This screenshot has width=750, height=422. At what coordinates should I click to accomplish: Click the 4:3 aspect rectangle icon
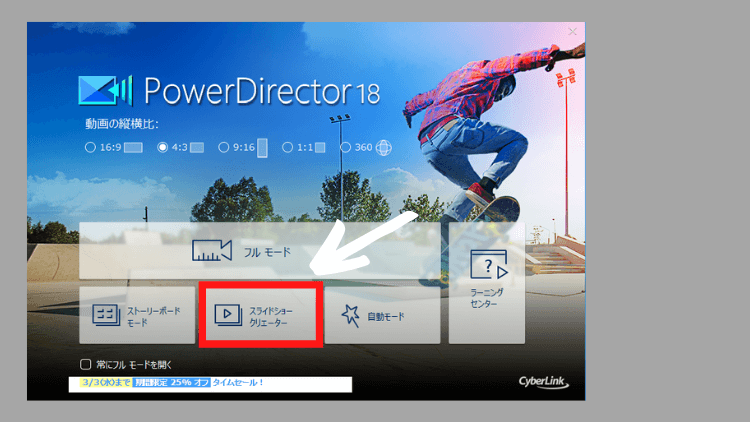(x=197, y=147)
